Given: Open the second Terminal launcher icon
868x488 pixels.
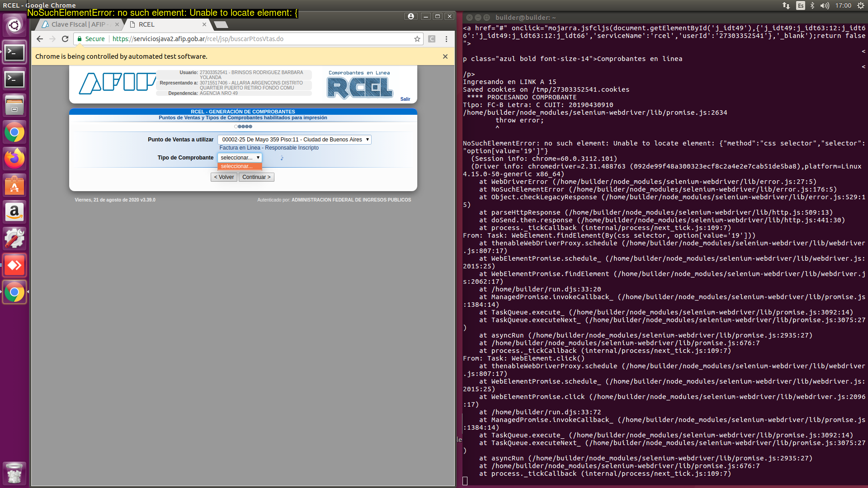Looking at the screenshot, I should 14,79.
